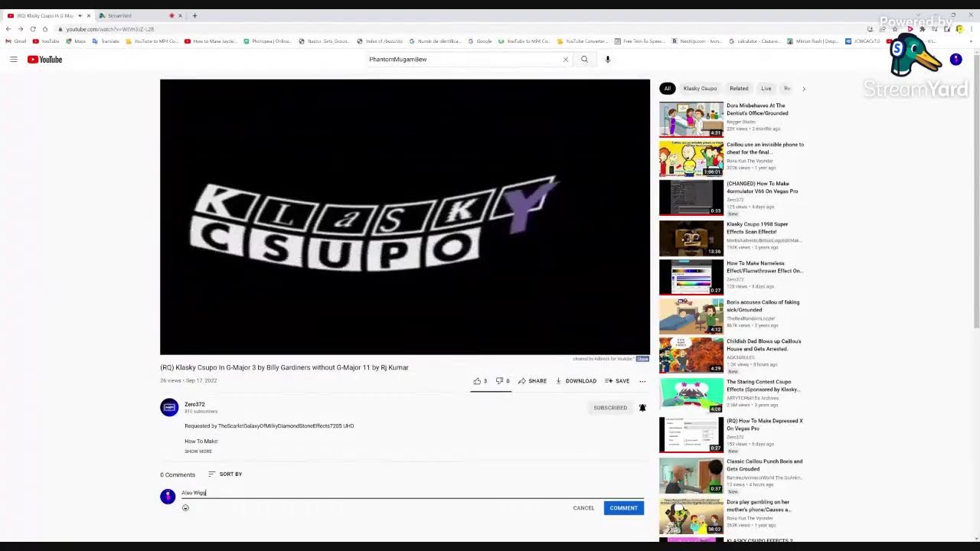Toggle the notification bell for Zero372
Image resolution: width=980 pixels, height=551 pixels.
click(642, 408)
